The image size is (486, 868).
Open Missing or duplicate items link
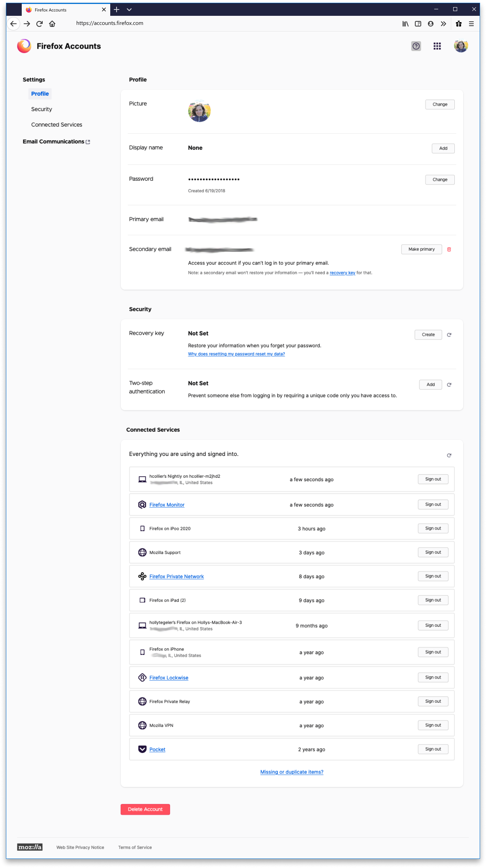coord(292,772)
